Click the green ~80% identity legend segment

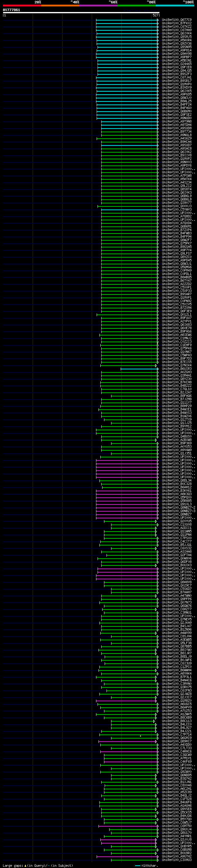point(137,6)
